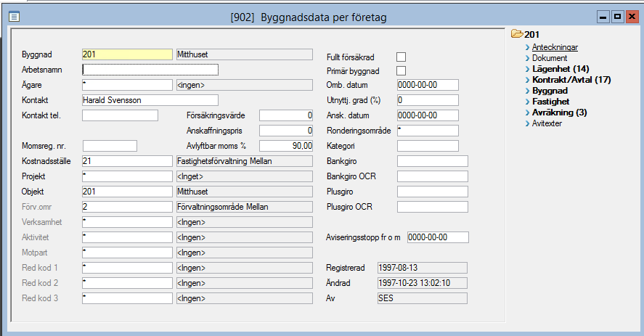Expand the arrow beside Avitexter

click(528, 123)
